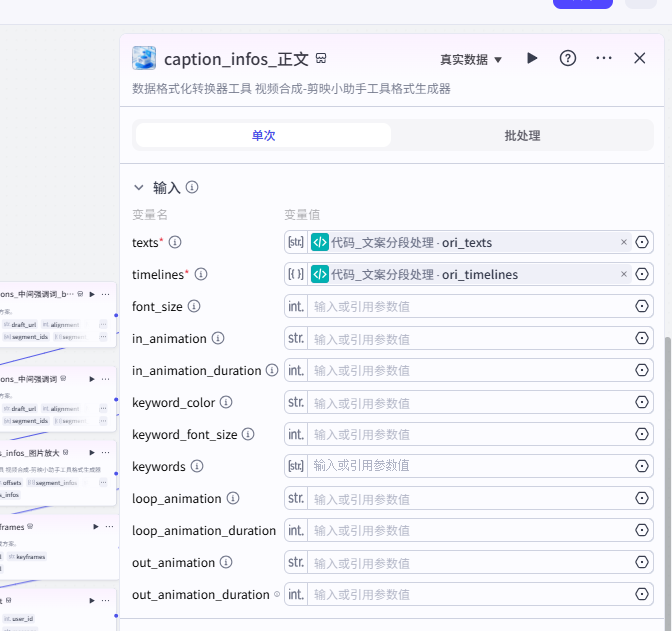Viewport: 672px width, 631px height.
Task: Click the reference picker icon for keyword_color
Action: coord(642,402)
